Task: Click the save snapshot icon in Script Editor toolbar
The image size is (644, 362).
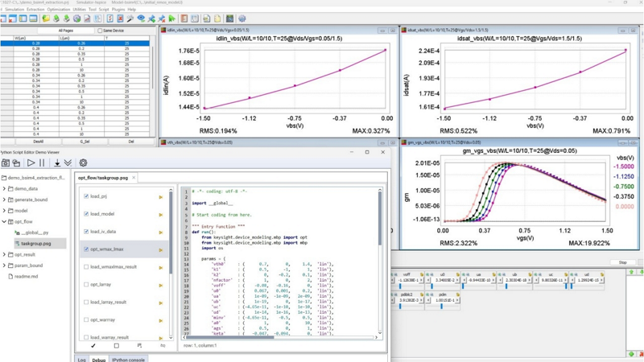Action: [6, 163]
